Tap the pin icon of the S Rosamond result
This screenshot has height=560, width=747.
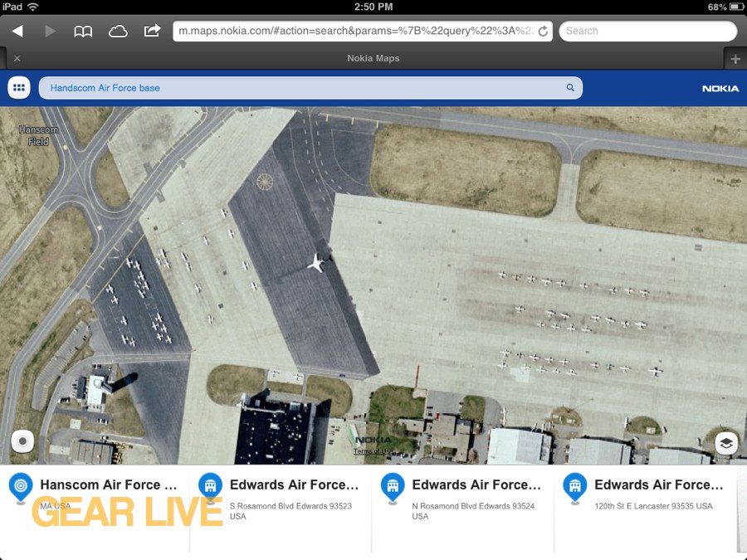pos(210,487)
